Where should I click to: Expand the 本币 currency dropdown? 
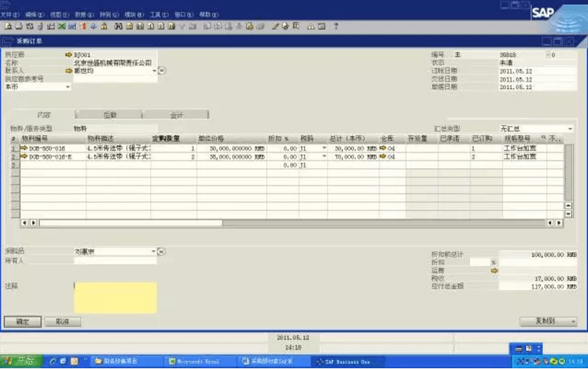pos(68,87)
